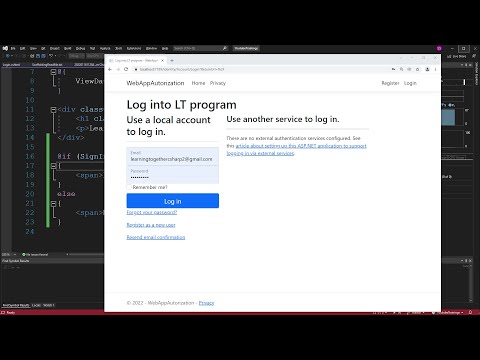Image resolution: width=480 pixels, height=360 pixels.
Task: Click the browser zoom magnifier icon
Action: click(x=401, y=69)
